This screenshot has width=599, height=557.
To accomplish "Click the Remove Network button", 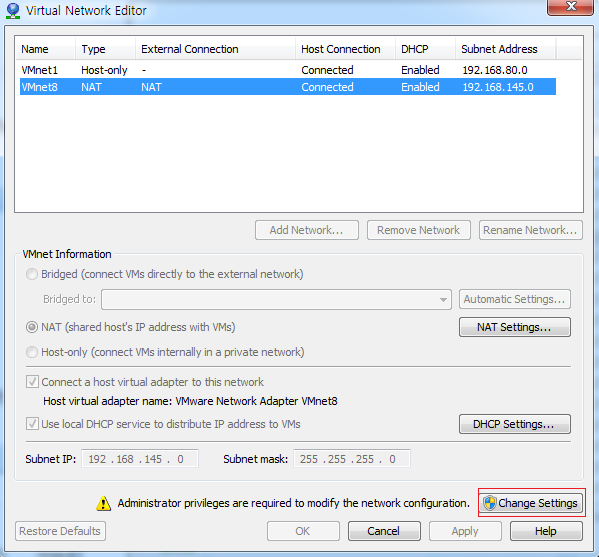I will point(419,230).
